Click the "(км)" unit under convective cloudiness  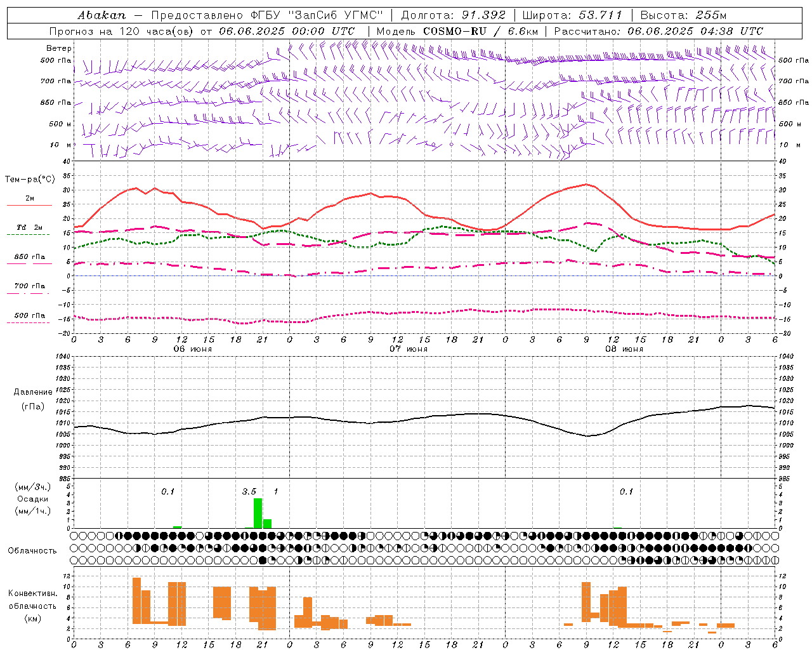point(32,618)
